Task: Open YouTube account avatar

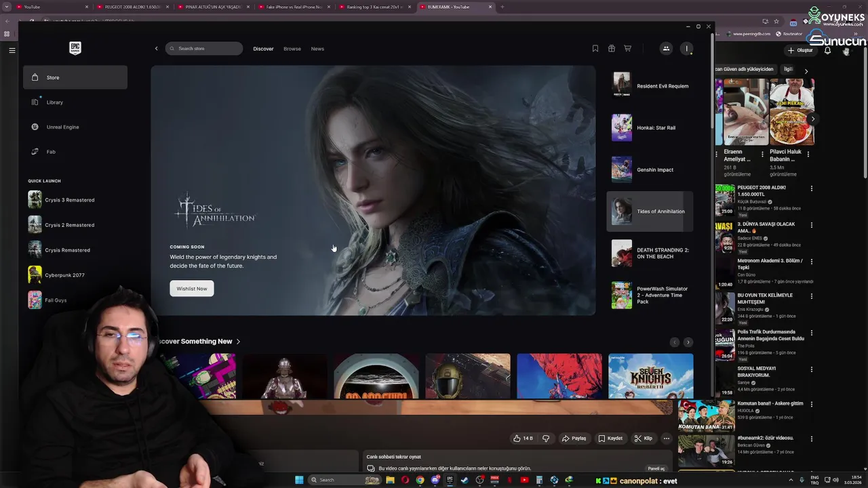Action: [x=846, y=51]
